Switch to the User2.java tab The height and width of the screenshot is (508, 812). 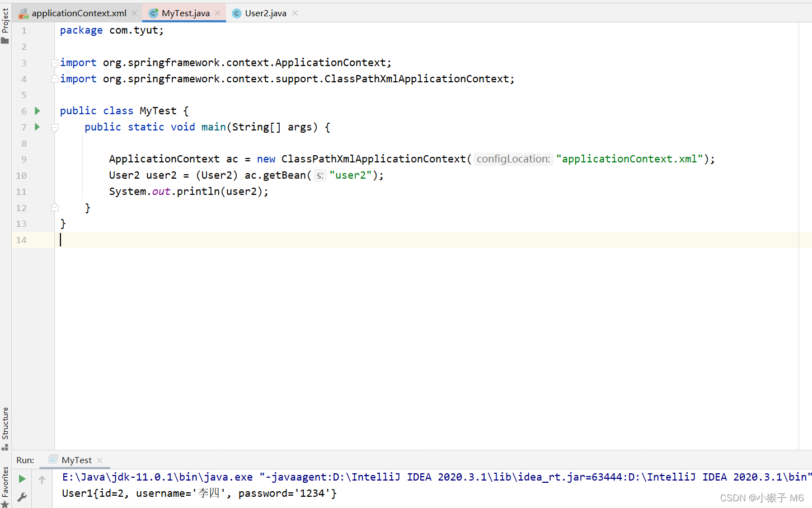(265, 13)
